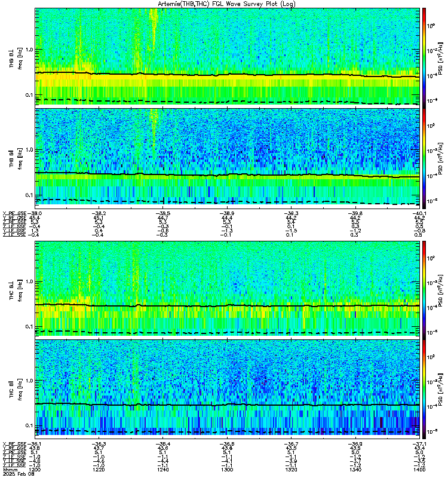Click the plot title 'Artemis(THB,THC) FGL Wave Survey Plot (Log)'
448x478 pixels.
click(x=226, y=4)
